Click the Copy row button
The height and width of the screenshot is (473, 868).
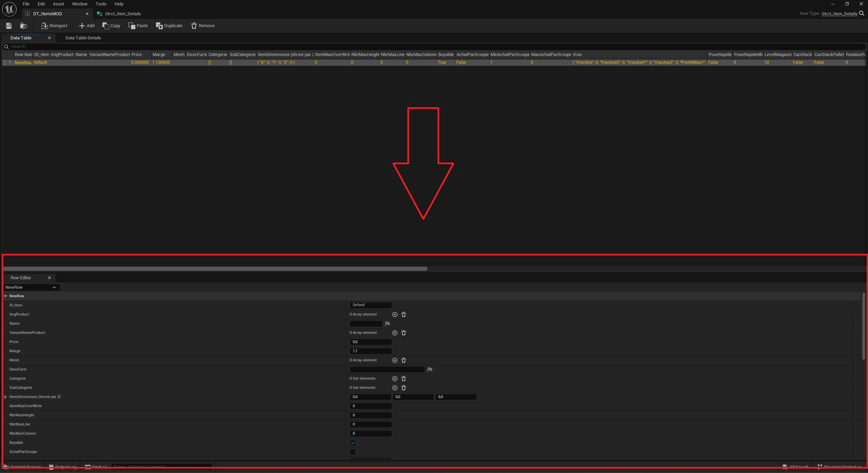click(111, 26)
